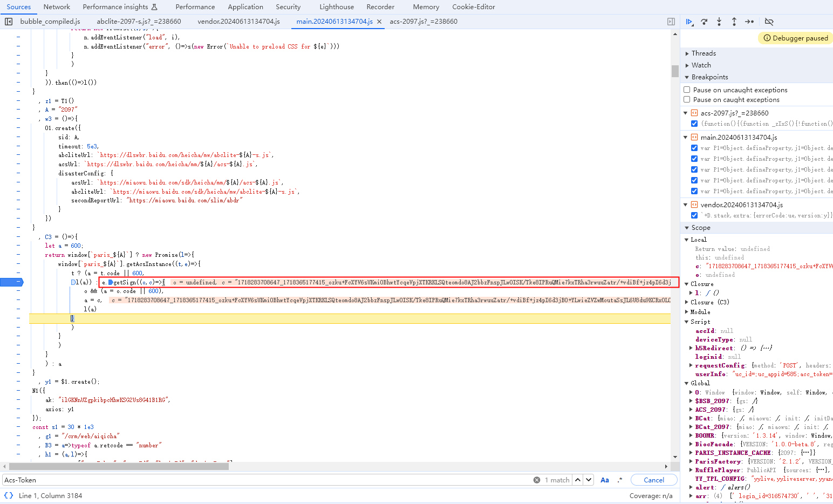Resume script execution

click(x=689, y=22)
